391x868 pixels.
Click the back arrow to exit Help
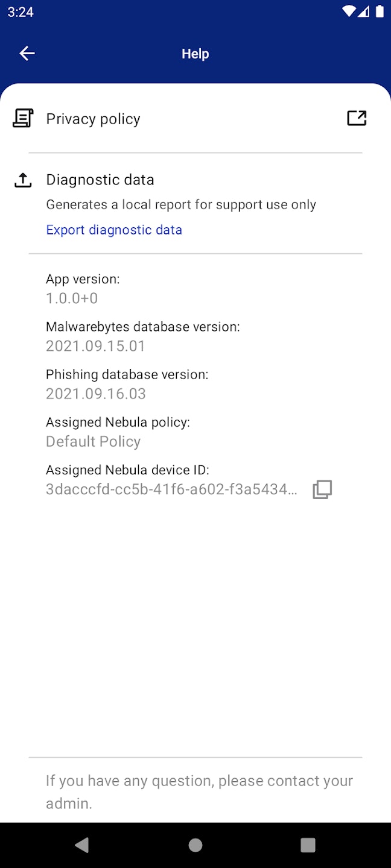[27, 53]
